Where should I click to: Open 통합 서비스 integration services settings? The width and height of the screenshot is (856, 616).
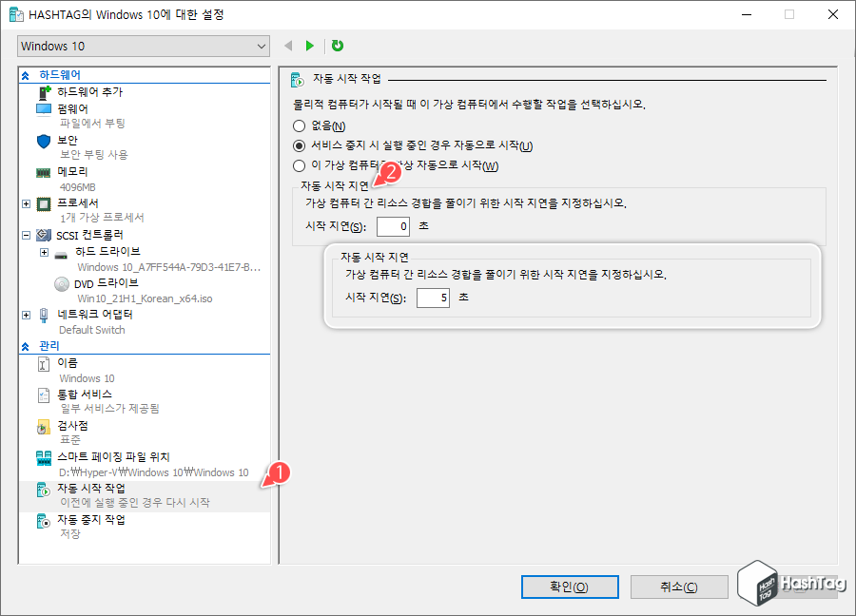[x=41, y=394]
